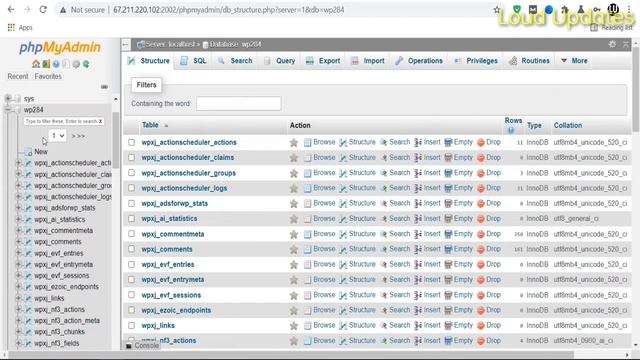
Task: Open page settings gear at top right
Action: pyautogui.click(x=612, y=44)
